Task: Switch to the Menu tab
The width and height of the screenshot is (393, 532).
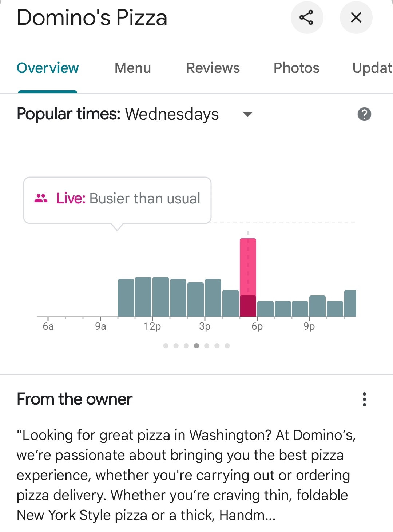Action: (132, 68)
